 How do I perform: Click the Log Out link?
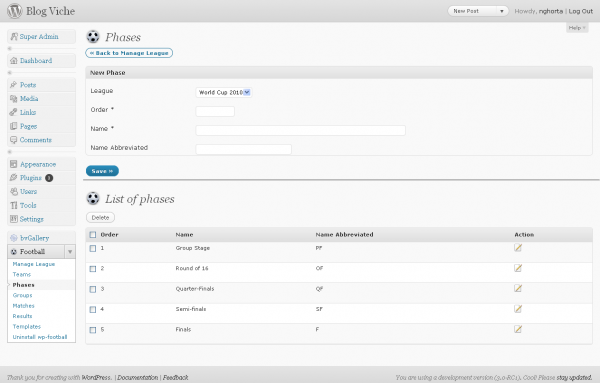pyautogui.click(x=580, y=11)
